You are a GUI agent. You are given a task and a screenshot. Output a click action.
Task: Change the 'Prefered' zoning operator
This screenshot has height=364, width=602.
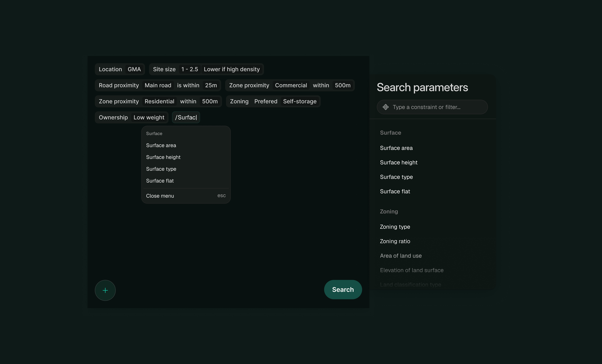[266, 102]
